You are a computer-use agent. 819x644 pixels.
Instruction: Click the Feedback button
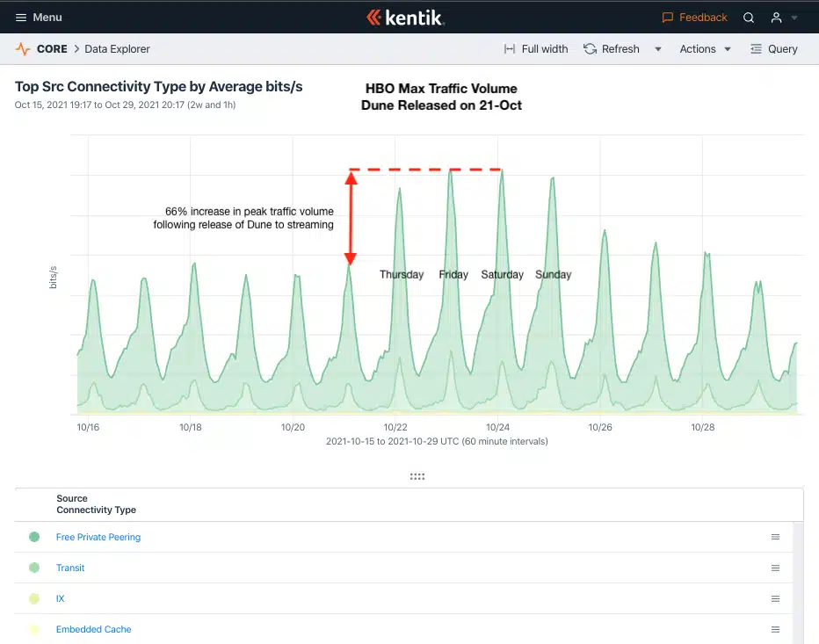694,18
